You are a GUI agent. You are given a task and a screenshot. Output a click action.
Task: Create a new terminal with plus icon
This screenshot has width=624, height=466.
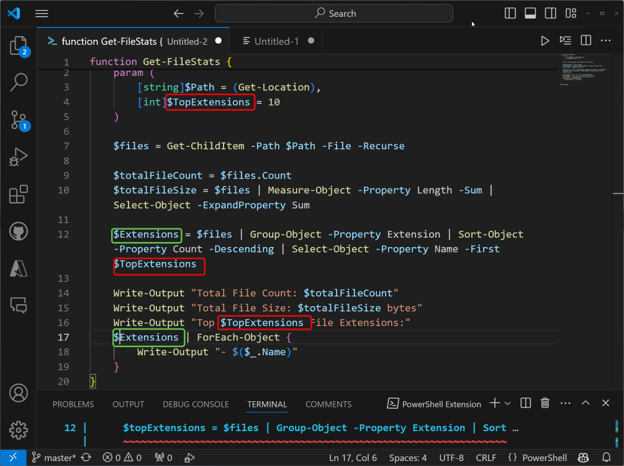(x=495, y=403)
